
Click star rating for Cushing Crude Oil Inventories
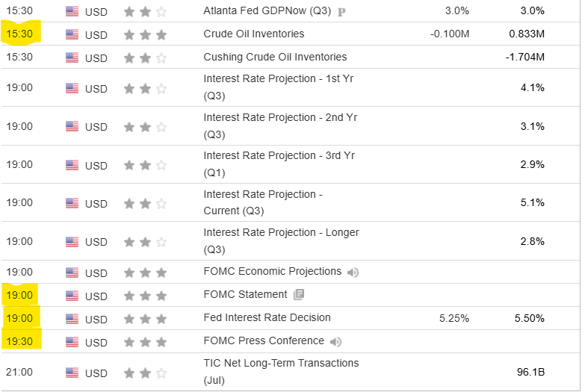pos(145,57)
